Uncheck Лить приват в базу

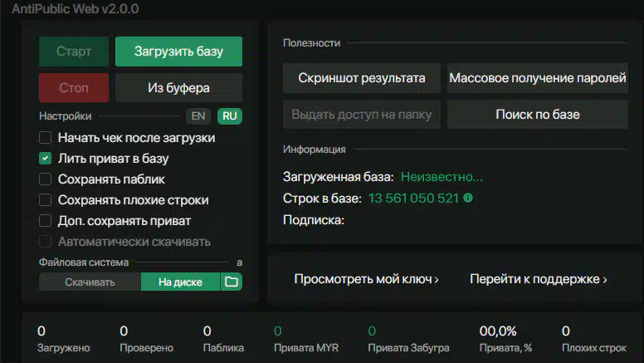click(45, 159)
